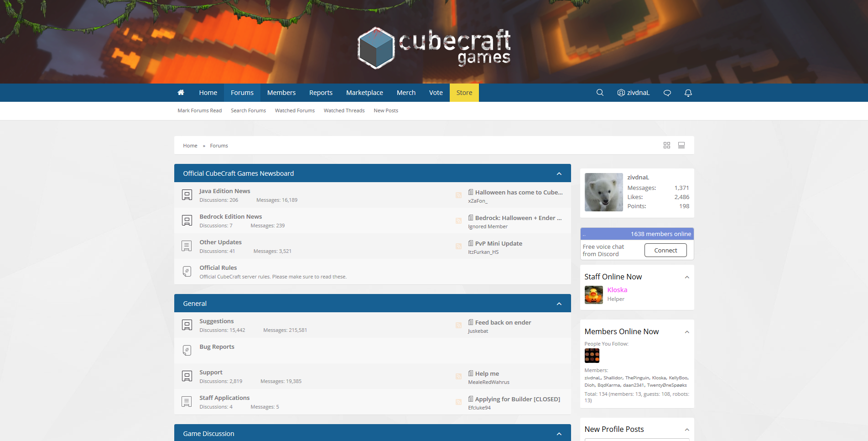This screenshot has height=441, width=868.
Task: Click Home breadcrumb link
Action: (x=190, y=146)
